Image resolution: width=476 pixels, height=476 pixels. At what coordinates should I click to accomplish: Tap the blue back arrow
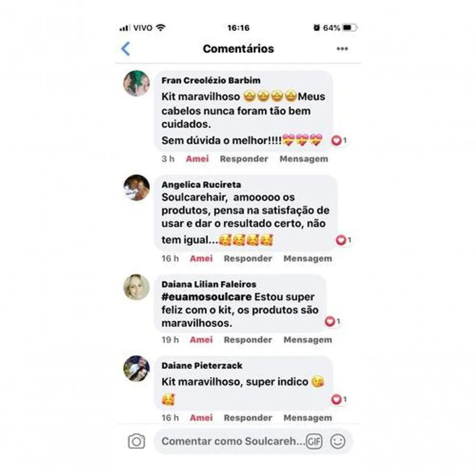coord(126,49)
